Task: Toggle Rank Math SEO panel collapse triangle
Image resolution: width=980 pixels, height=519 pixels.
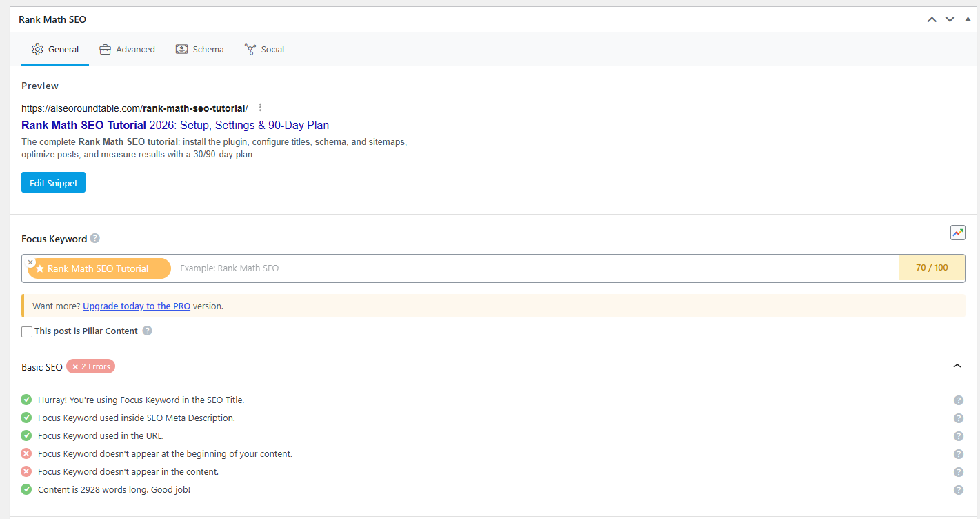Action: (968, 19)
